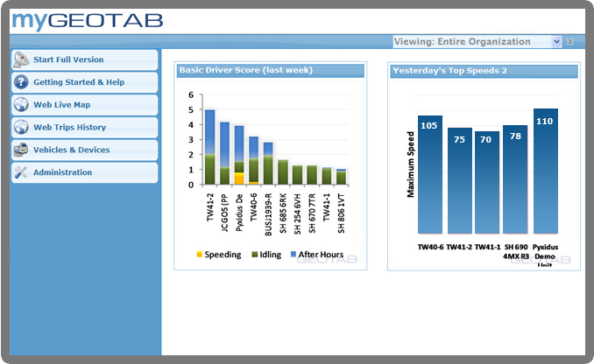Click the Web Trips History icon
Viewport: 594px width, 364px height.
tap(21, 128)
